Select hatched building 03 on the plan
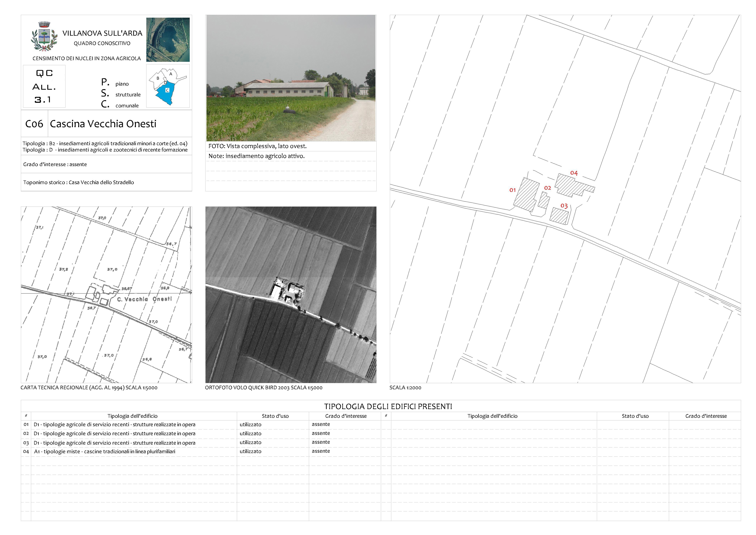 [x=559, y=216]
